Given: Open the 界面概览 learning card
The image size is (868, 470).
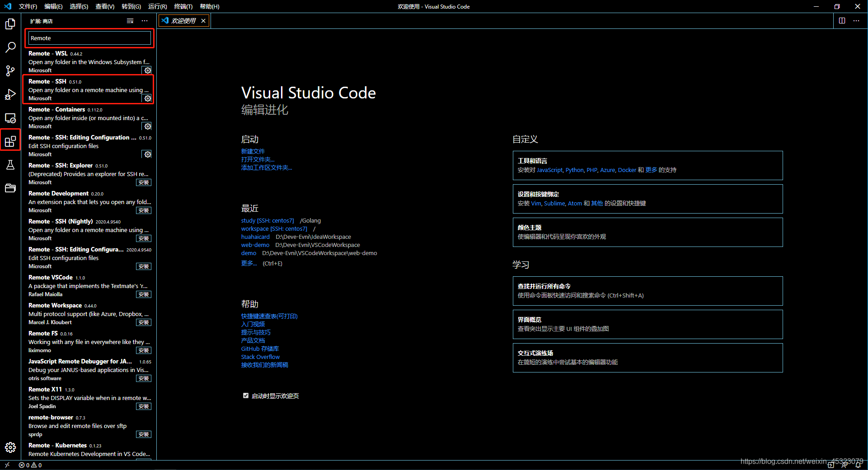Looking at the screenshot, I should [647, 324].
